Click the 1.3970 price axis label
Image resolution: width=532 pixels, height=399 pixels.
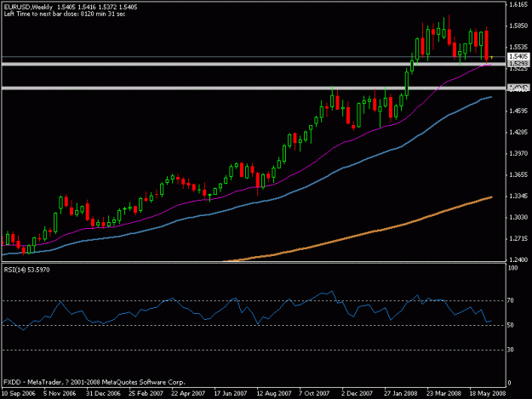[x=518, y=154]
